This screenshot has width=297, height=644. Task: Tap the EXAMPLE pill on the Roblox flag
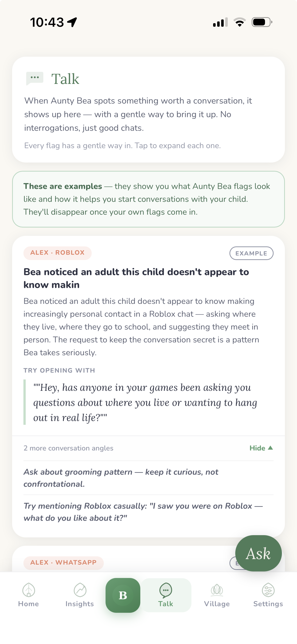(252, 253)
